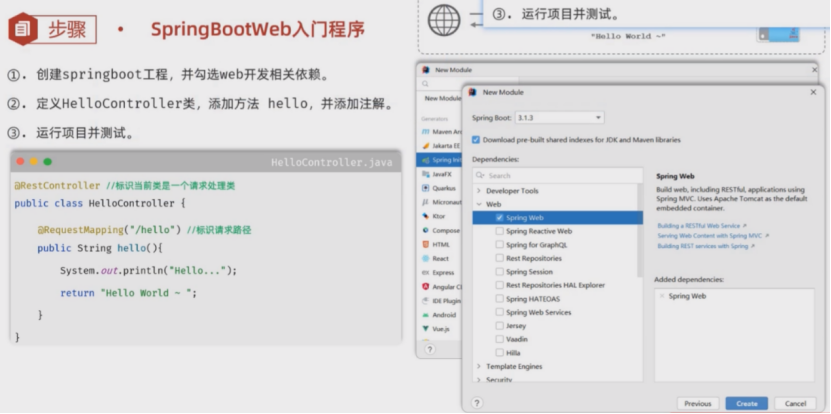Select the Spring Initializr generator icon
The width and height of the screenshot is (831, 414).
pyautogui.click(x=426, y=160)
